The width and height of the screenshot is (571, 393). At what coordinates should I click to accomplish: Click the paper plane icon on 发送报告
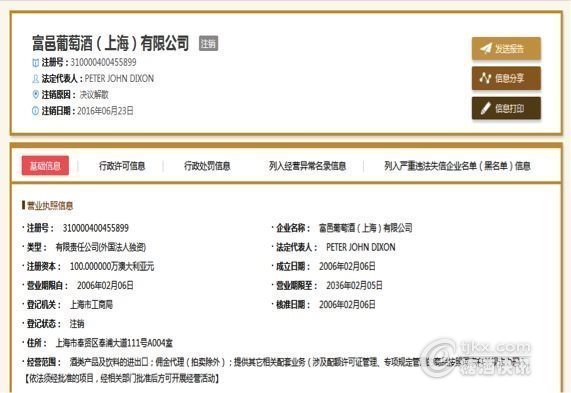[x=486, y=48]
